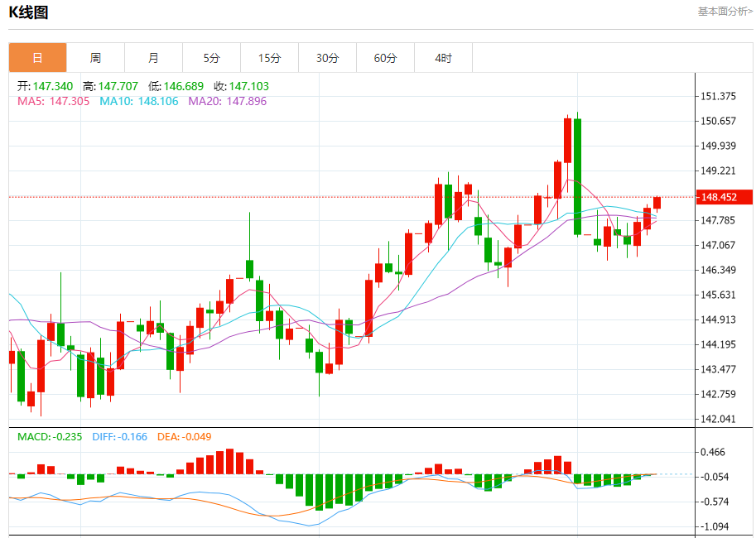
Task: Click the last red candlestick at 148.452
Action: tap(657, 203)
